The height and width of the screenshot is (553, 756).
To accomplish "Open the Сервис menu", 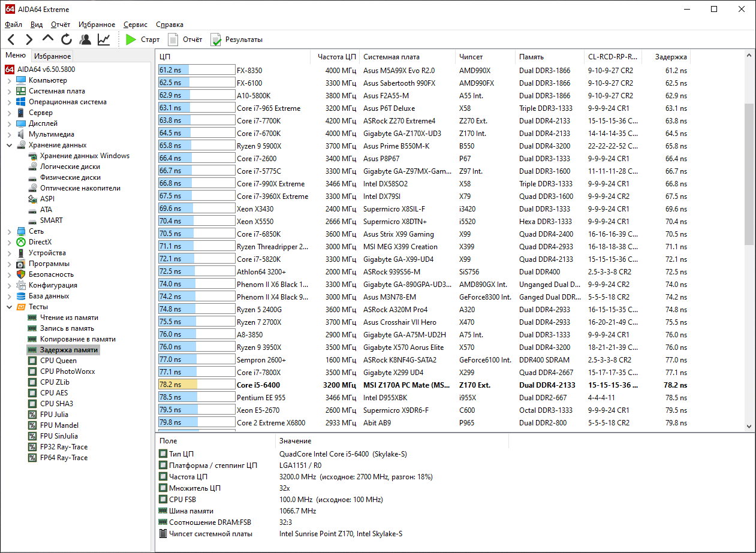I will click(x=135, y=25).
